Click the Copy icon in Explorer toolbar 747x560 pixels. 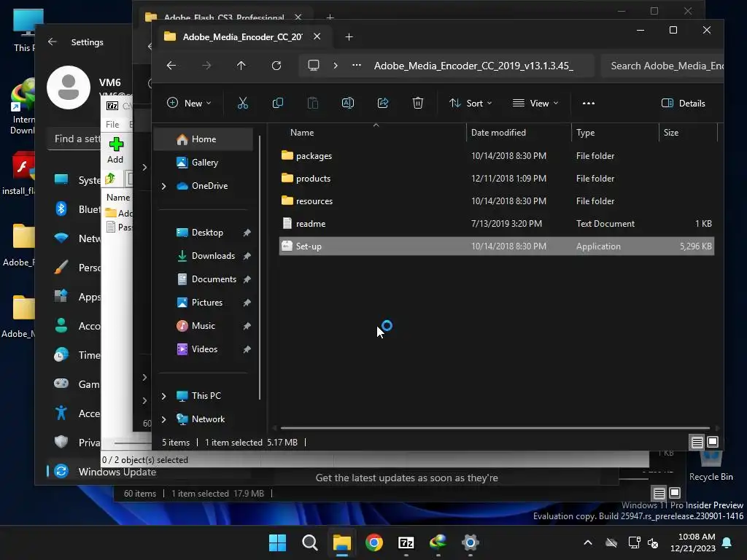click(278, 103)
